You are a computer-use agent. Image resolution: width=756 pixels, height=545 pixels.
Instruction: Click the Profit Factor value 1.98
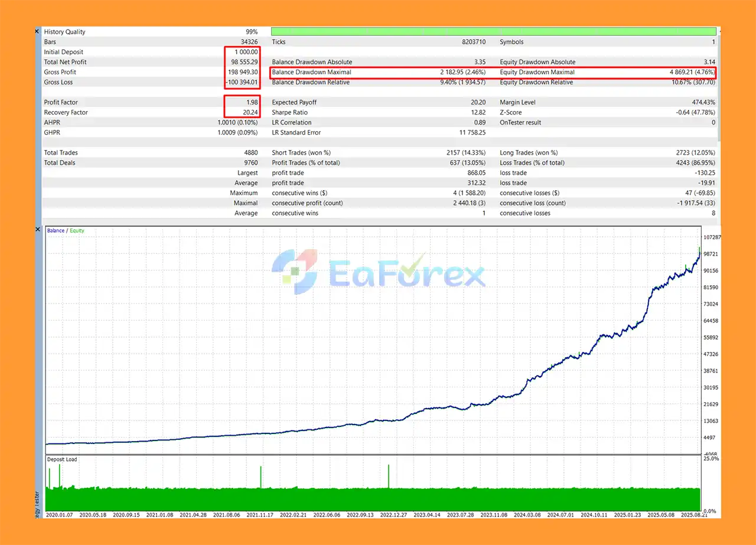click(x=251, y=103)
